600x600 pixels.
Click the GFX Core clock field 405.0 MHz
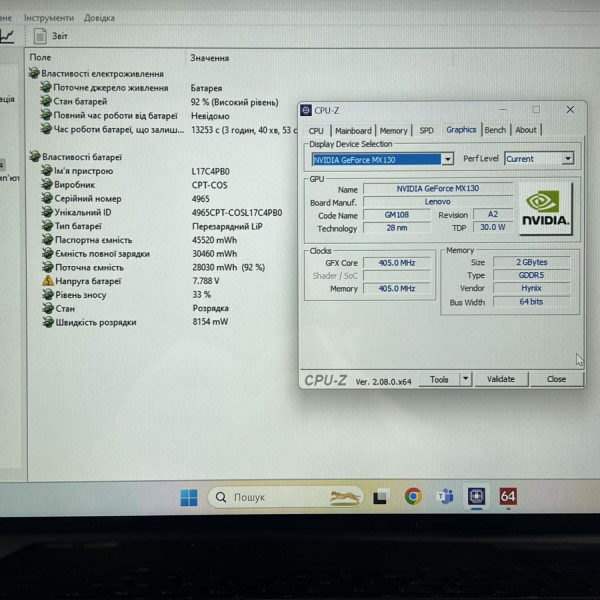click(x=397, y=263)
